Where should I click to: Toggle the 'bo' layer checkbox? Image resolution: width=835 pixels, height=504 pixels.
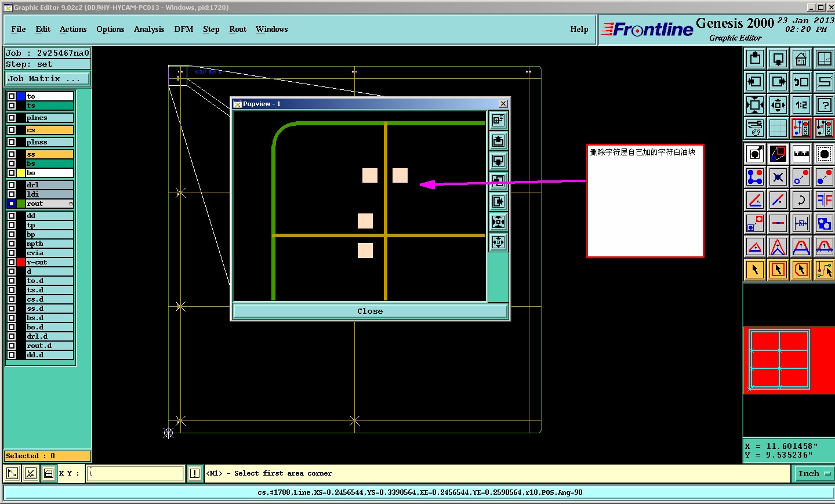[12, 173]
